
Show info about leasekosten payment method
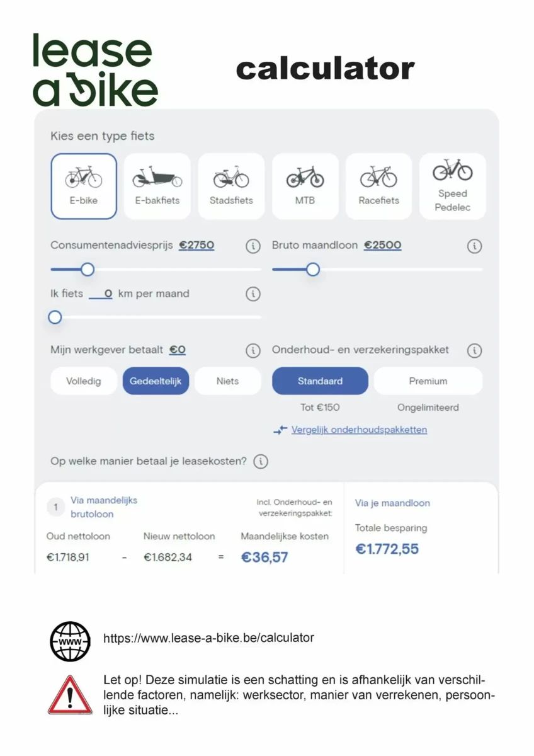(x=261, y=462)
